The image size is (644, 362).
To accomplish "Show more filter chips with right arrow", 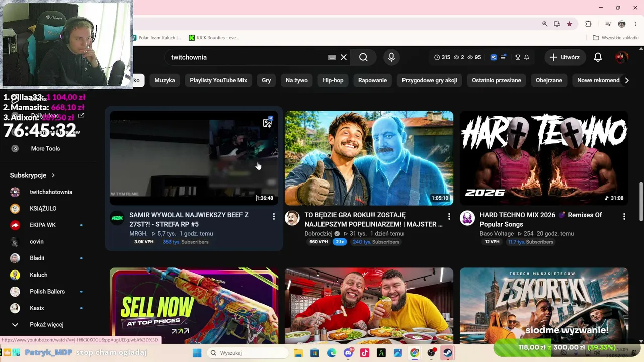I will pos(626,80).
